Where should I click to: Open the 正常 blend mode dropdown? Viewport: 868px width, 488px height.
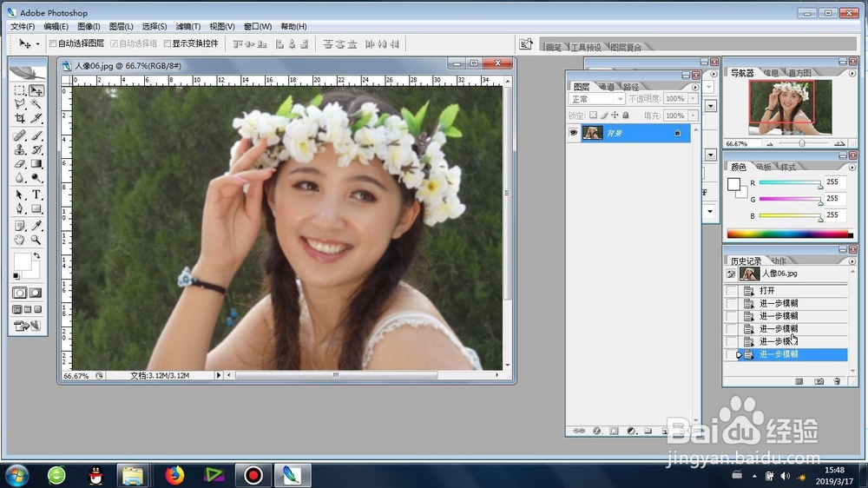(597, 99)
